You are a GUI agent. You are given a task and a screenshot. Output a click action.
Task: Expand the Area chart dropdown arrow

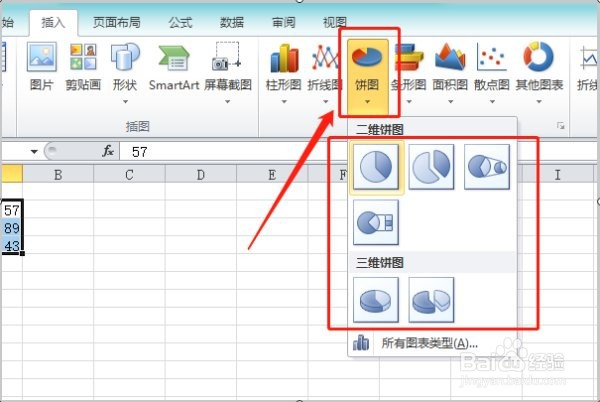pyautogui.click(x=450, y=102)
